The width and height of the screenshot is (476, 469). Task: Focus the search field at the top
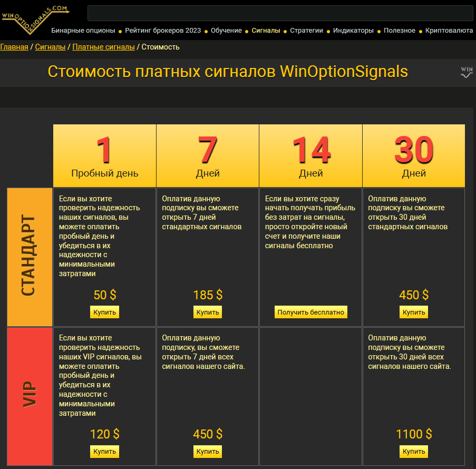click(280, 13)
